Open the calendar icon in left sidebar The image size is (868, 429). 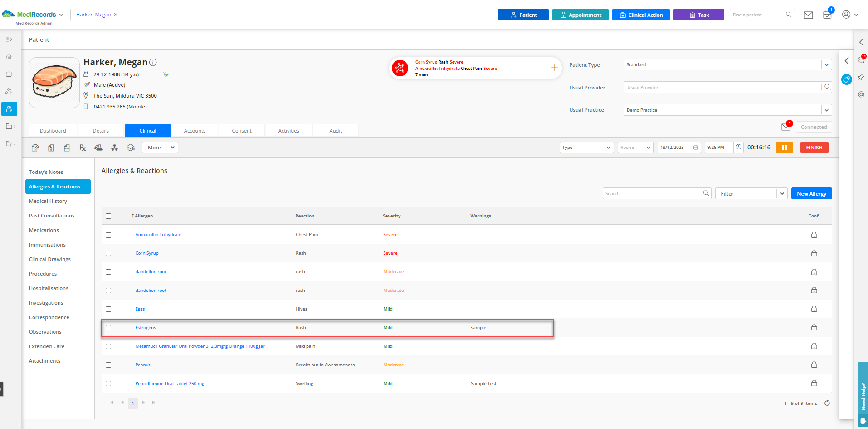coord(9,74)
